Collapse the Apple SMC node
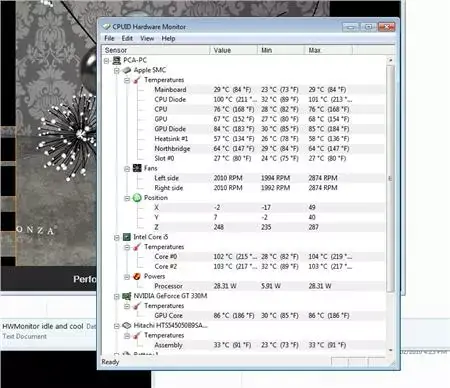Viewport: 450px width, 388px height. (x=116, y=70)
